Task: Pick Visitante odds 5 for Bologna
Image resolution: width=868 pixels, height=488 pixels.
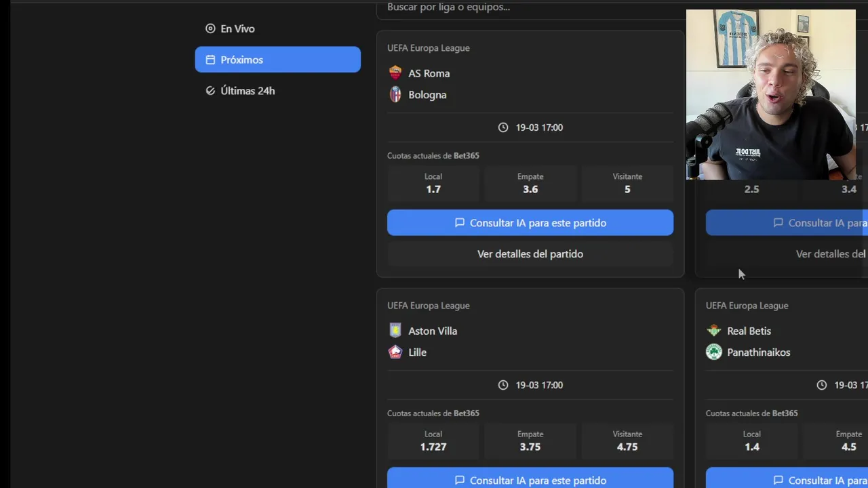Action: tap(627, 184)
